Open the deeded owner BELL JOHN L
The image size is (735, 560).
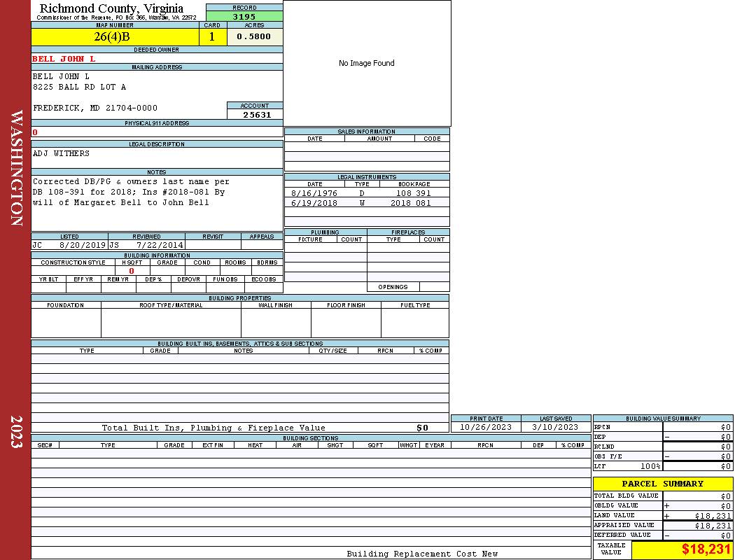(x=64, y=59)
